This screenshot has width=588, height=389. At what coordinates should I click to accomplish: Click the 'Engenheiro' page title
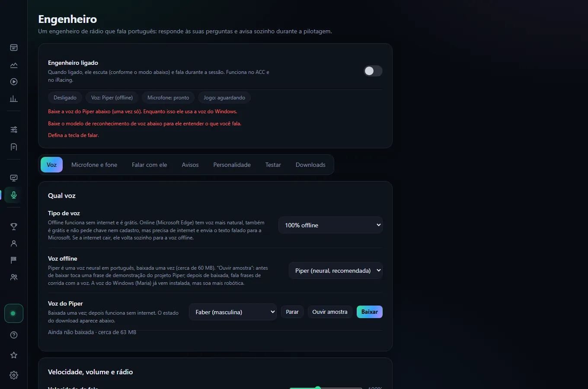67,19
